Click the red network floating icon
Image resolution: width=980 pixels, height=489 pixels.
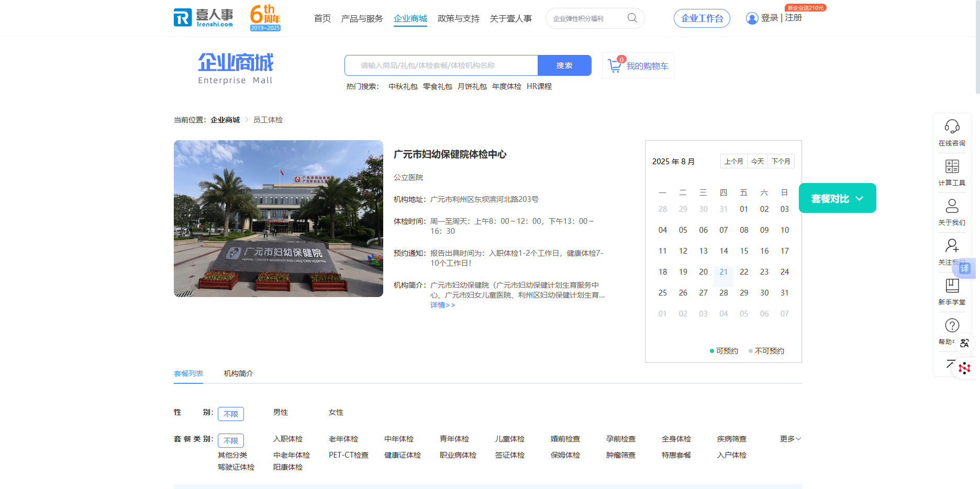coord(964,368)
